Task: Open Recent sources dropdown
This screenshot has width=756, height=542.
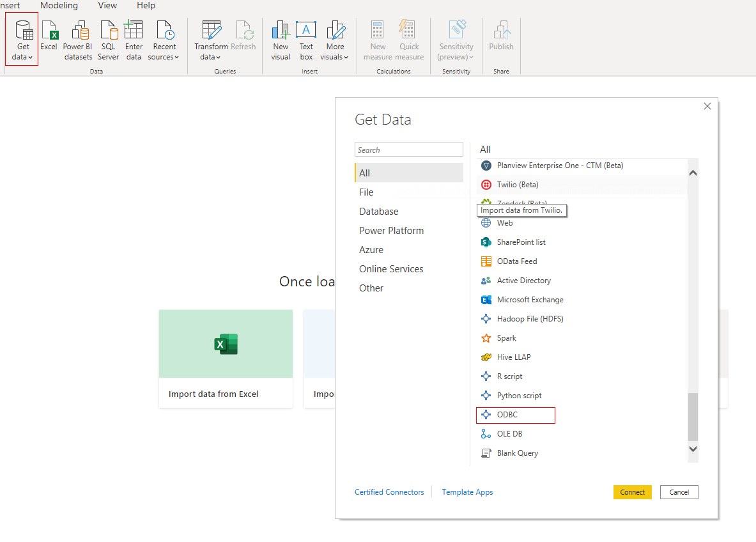Action: tap(164, 40)
